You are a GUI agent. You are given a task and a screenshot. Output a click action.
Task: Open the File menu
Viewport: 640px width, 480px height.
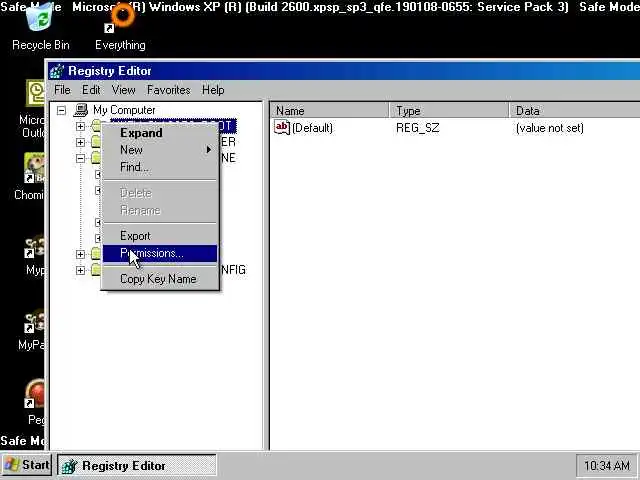[62, 90]
